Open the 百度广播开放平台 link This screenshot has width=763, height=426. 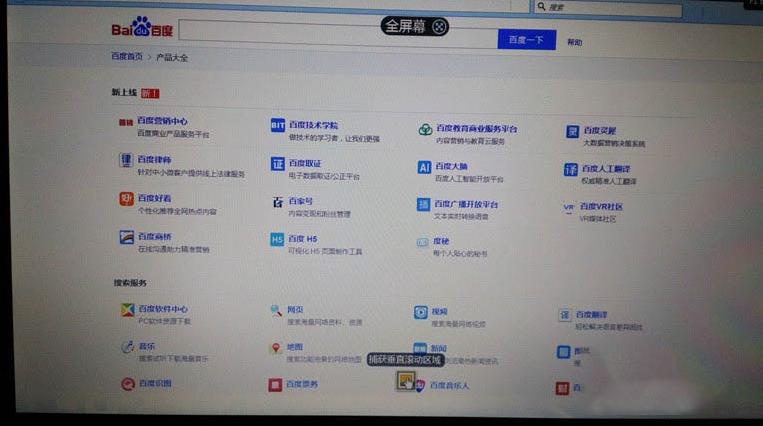(x=466, y=204)
